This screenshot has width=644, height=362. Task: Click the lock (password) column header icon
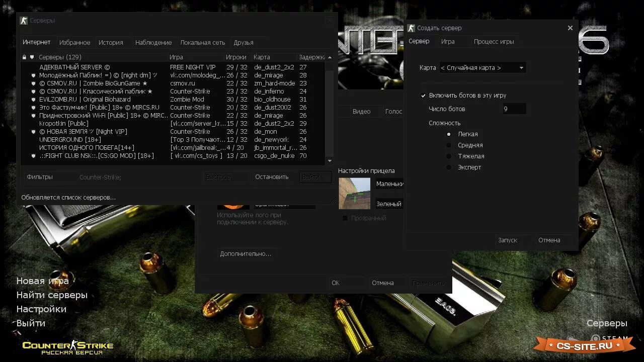pos(24,57)
